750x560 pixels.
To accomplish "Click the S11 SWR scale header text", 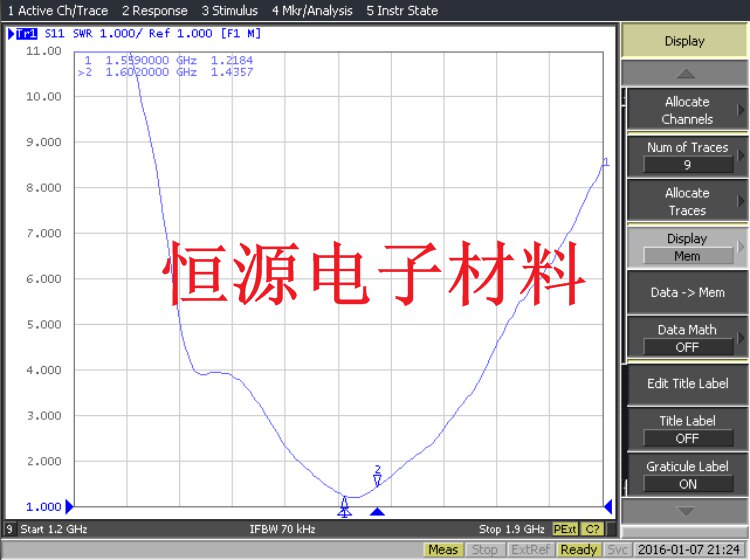I will click(153, 33).
